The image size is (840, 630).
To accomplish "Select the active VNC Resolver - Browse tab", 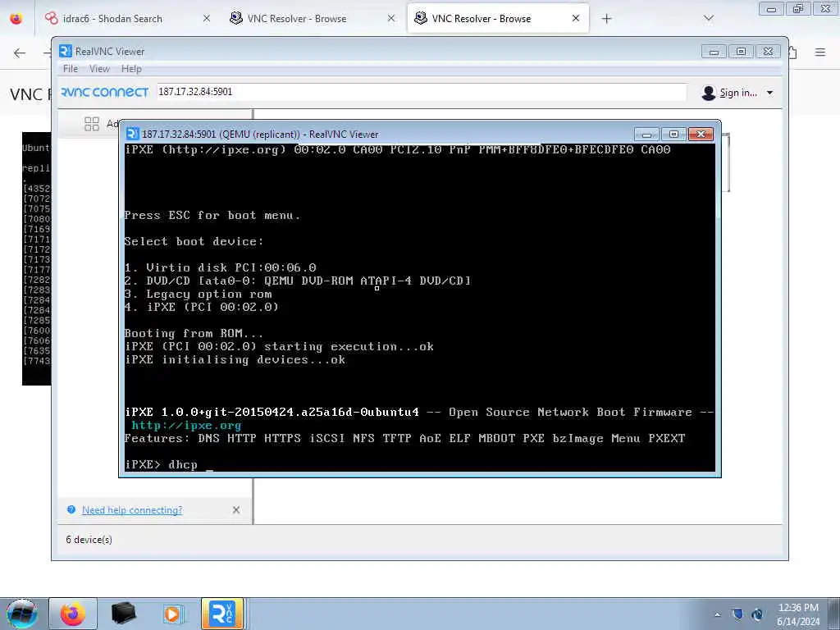I will [x=481, y=18].
